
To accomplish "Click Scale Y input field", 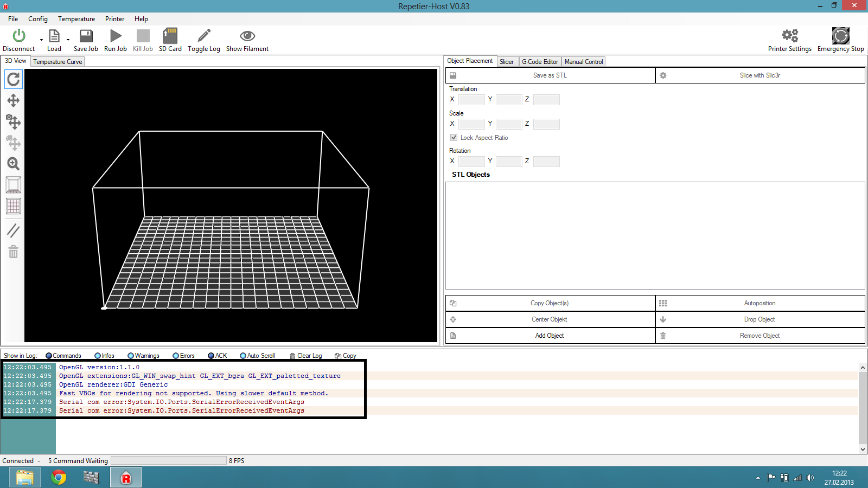I will 509,124.
